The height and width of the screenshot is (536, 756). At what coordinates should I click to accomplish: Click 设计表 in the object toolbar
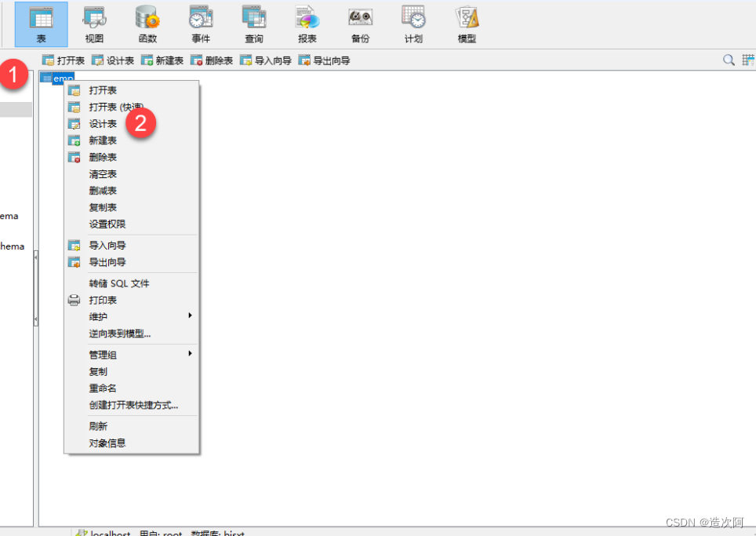113,60
